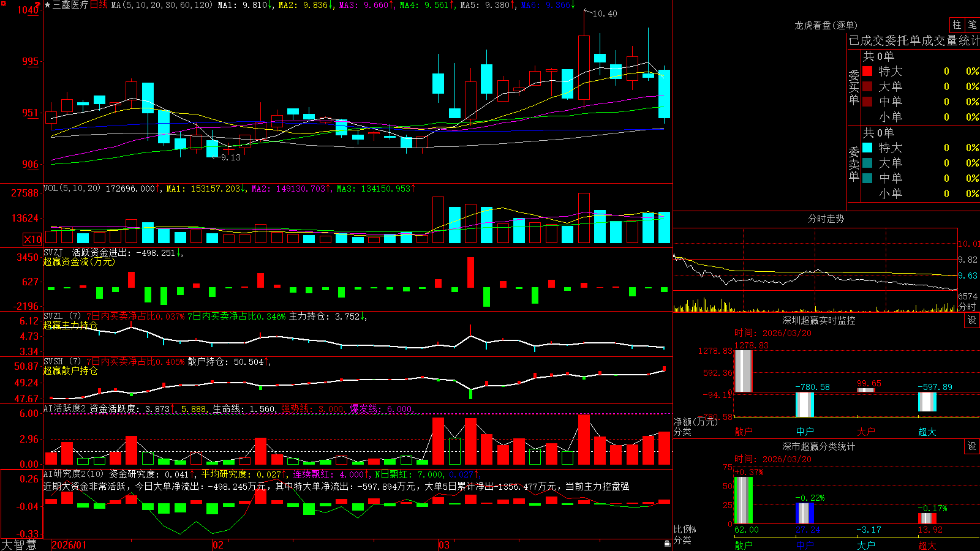Click the small red square icon in top-left corner
Image resolution: width=980 pixels, height=551 pixels.
pyautogui.click(x=3, y=3)
